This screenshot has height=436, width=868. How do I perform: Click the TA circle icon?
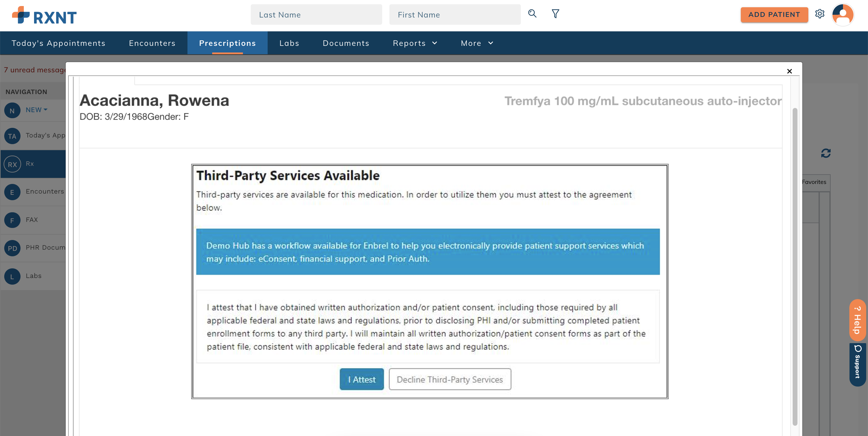tap(12, 136)
